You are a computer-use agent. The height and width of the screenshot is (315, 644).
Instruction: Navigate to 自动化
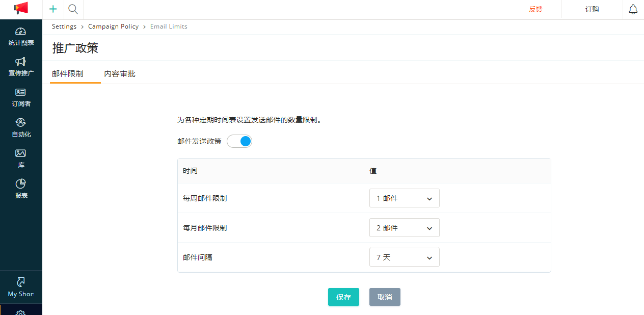[21, 128]
